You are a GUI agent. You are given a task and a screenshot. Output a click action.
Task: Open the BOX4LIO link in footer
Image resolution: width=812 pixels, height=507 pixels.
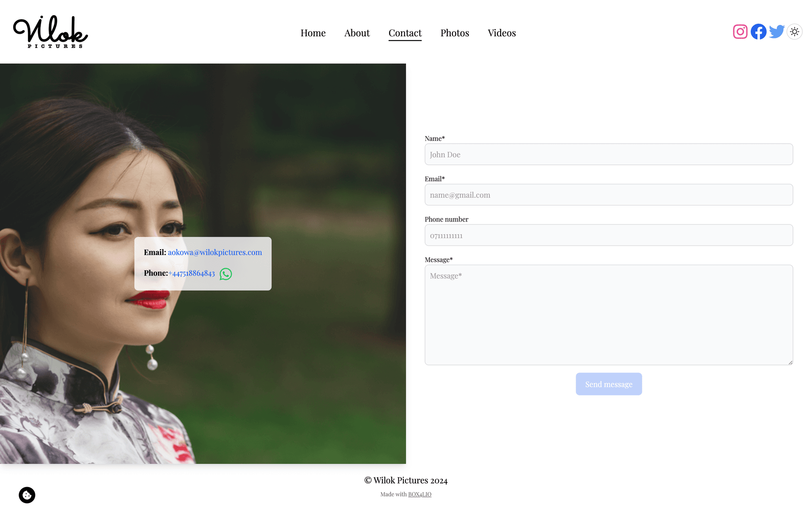(419, 494)
